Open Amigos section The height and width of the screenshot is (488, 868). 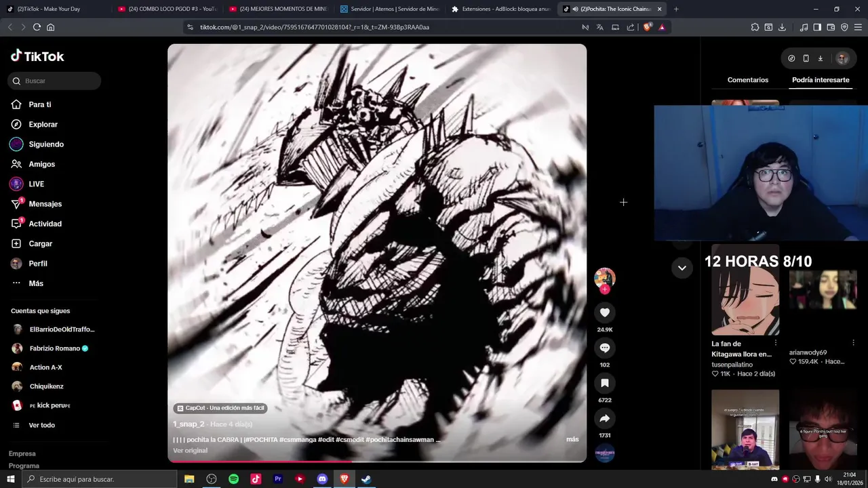coord(41,164)
